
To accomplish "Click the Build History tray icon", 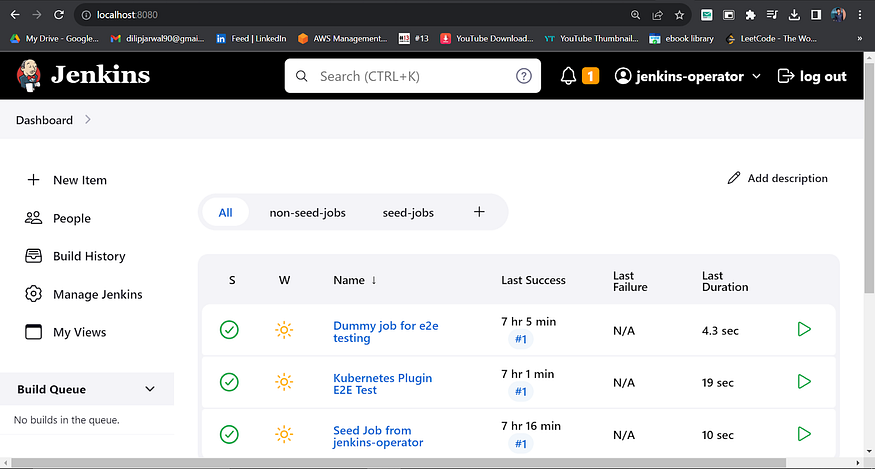I will 33,256.
